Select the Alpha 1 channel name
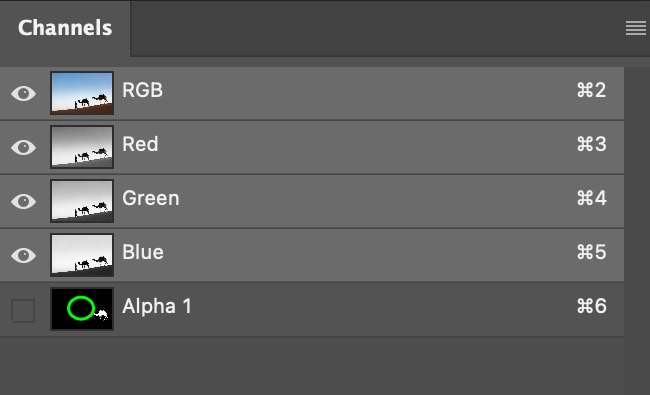This screenshot has height=395, width=650. click(x=157, y=306)
